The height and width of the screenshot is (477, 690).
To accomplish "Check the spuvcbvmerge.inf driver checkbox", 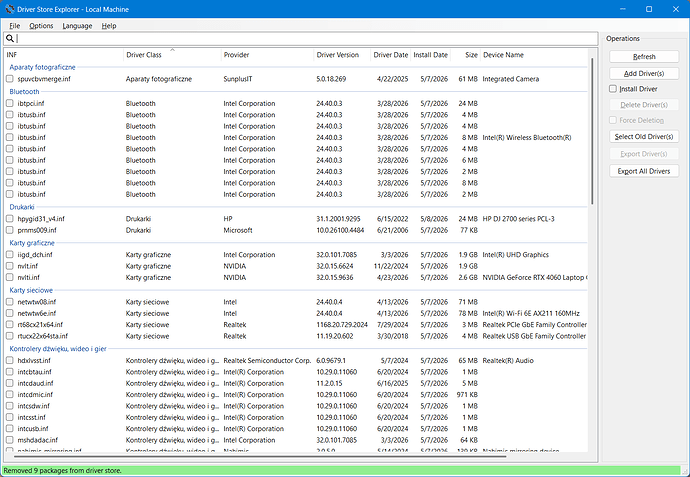I will pyautogui.click(x=10, y=79).
